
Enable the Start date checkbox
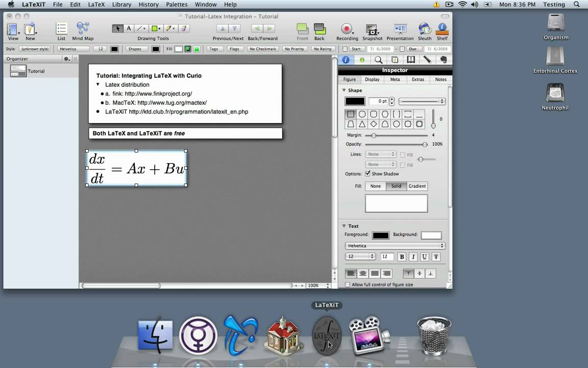(345, 49)
